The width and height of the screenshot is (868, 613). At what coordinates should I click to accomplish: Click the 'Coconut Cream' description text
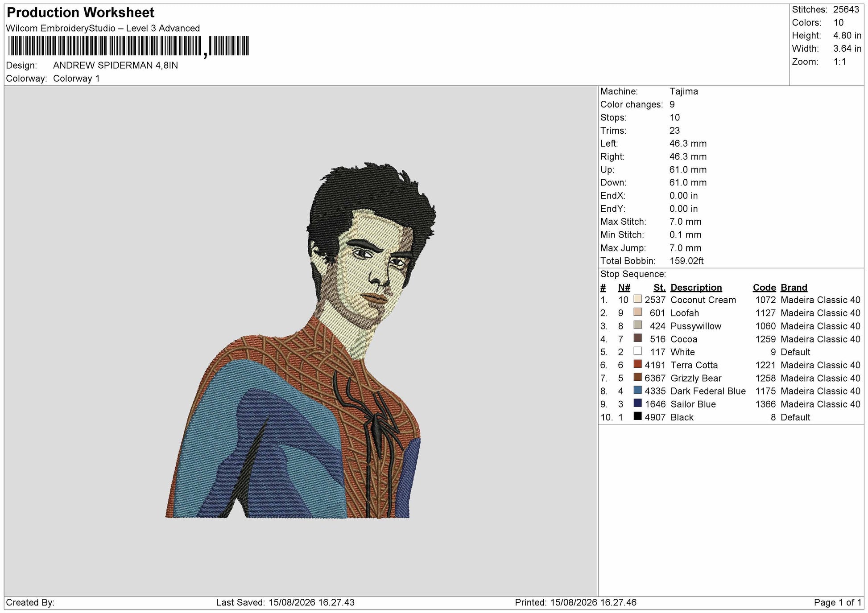click(703, 300)
